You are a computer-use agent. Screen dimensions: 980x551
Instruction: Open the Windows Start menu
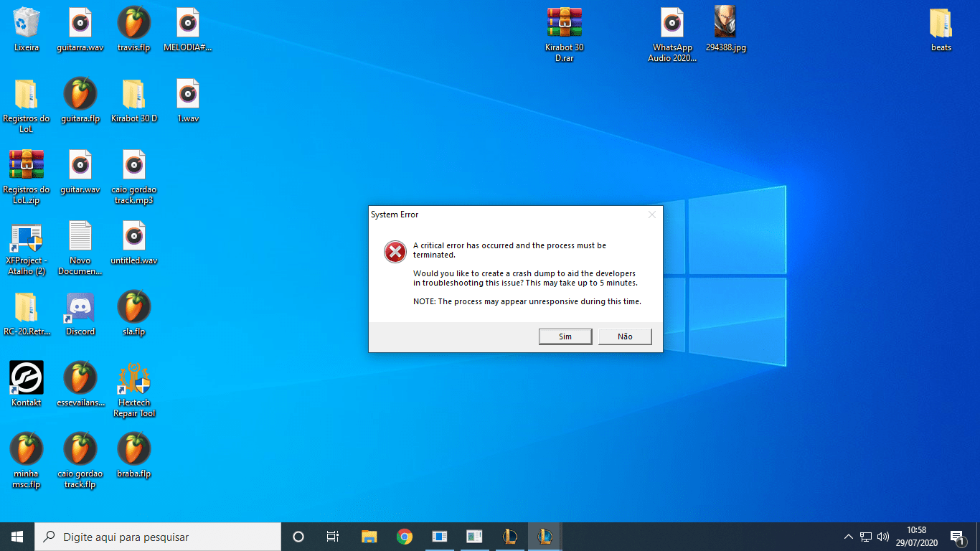coord(17,537)
